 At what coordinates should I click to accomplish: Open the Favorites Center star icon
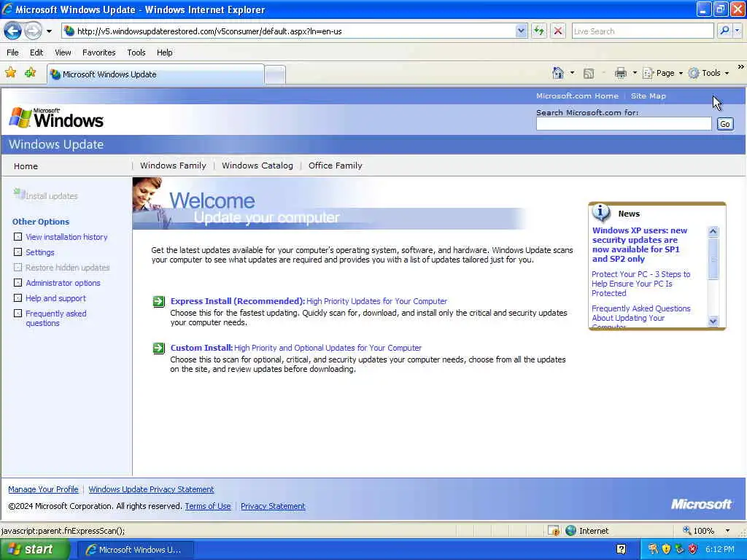click(10, 73)
